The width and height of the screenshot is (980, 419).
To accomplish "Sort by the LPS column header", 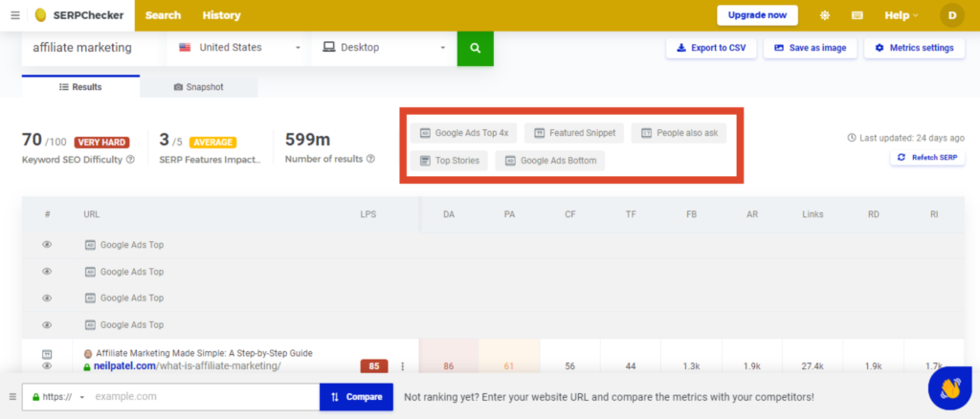I will click(x=368, y=214).
